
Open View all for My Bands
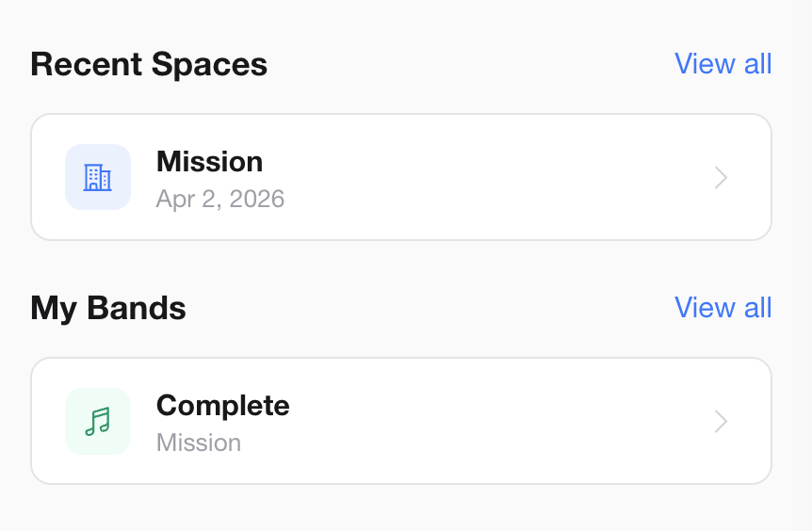coord(723,308)
